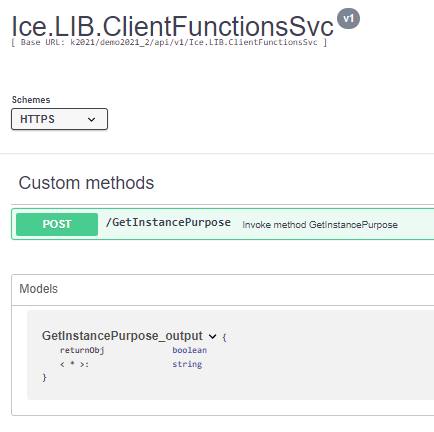Click the string type label
Screen dimensions: 434x432
tap(187, 364)
